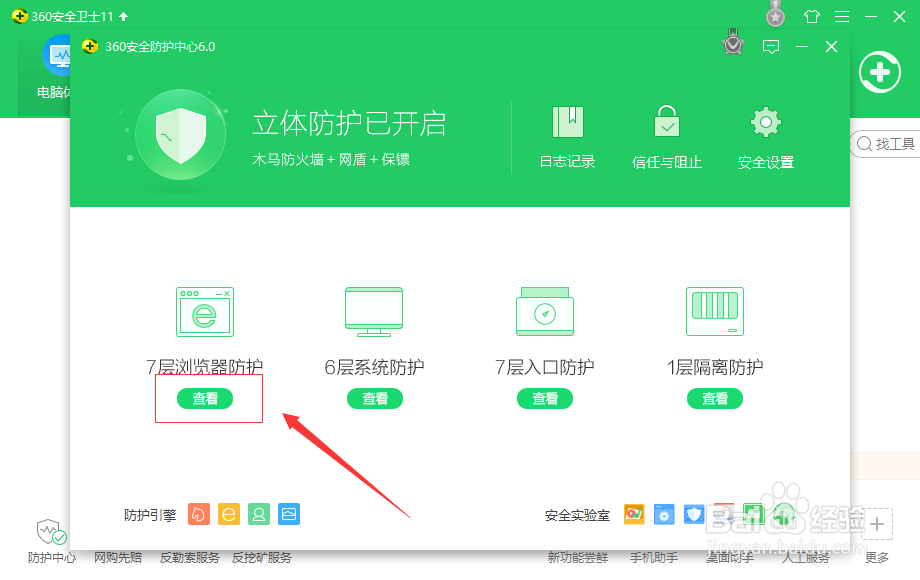Image resolution: width=920 pixels, height=580 pixels.
Task: Open the blue gear window lab icon
Action: pos(664,514)
